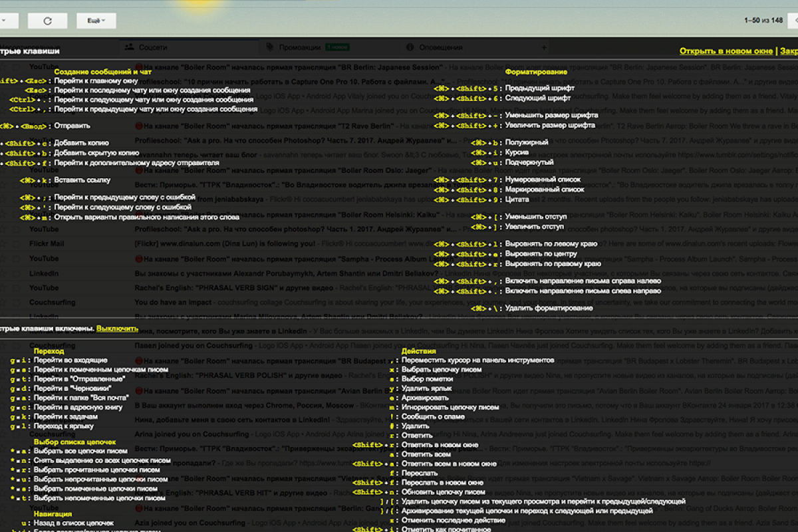The width and height of the screenshot is (798, 532).
Task: Turn off keyboard shortcuts via Выключить
Action: [117, 329]
